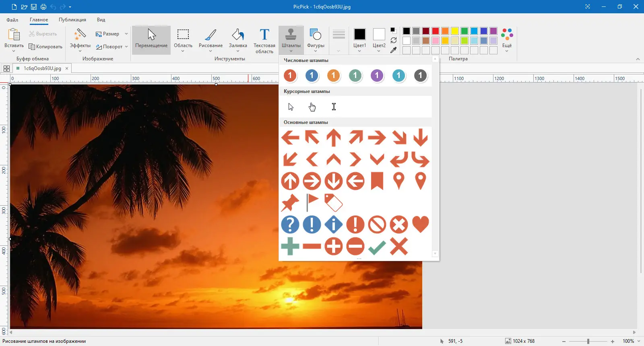Viewport: 644px width, 346px height.
Task: Pick the eyedropper color picker tool
Action: pyautogui.click(x=393, y=50)
